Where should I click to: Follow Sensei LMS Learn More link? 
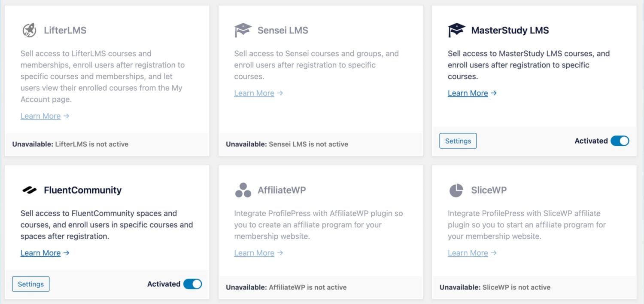[258, 93]
